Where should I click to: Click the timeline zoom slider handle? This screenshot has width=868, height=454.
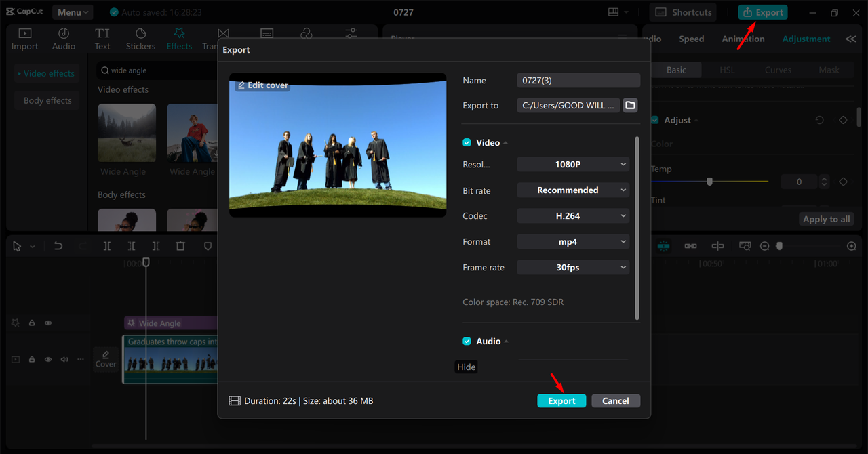(x=779, y=246)
